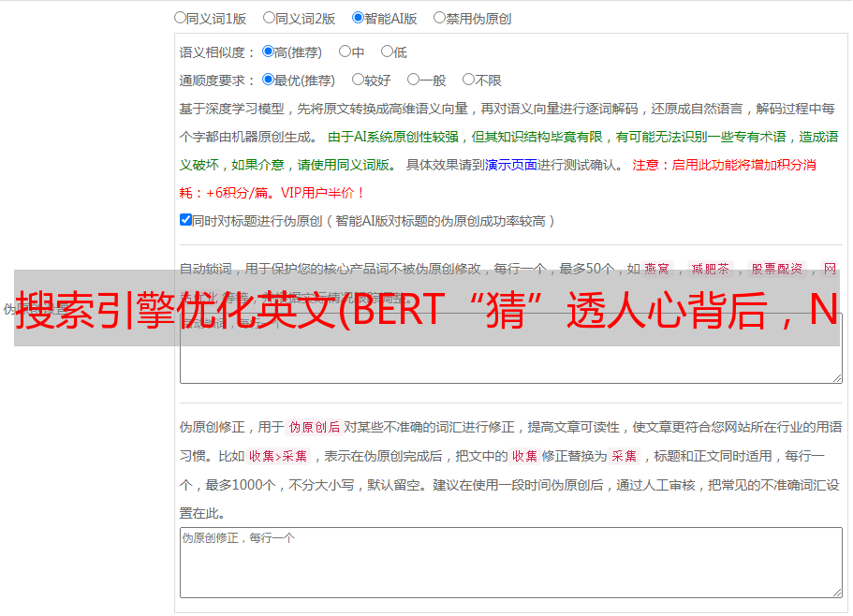This screenshot has width=853, height=616.
Task: Set 语义相似度 to 低
Action: point(387,51)
